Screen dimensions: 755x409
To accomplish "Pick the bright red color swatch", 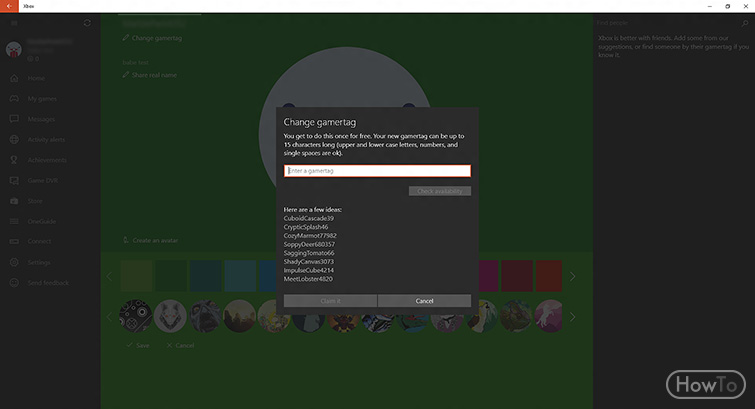I will [549, 276].
